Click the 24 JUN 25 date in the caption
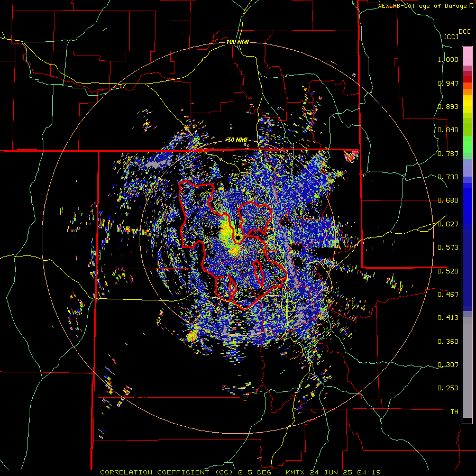 pyautogui.click(x=332, y=472)
